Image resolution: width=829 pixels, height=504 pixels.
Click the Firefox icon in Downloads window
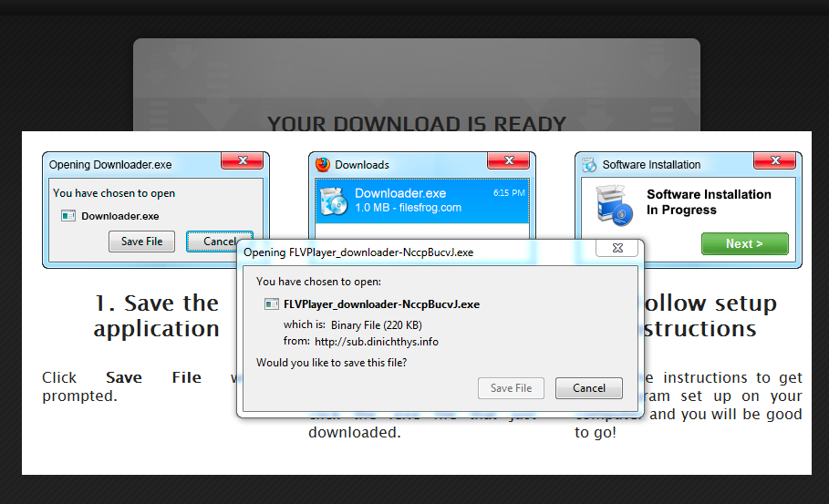[x=323, y=165]
